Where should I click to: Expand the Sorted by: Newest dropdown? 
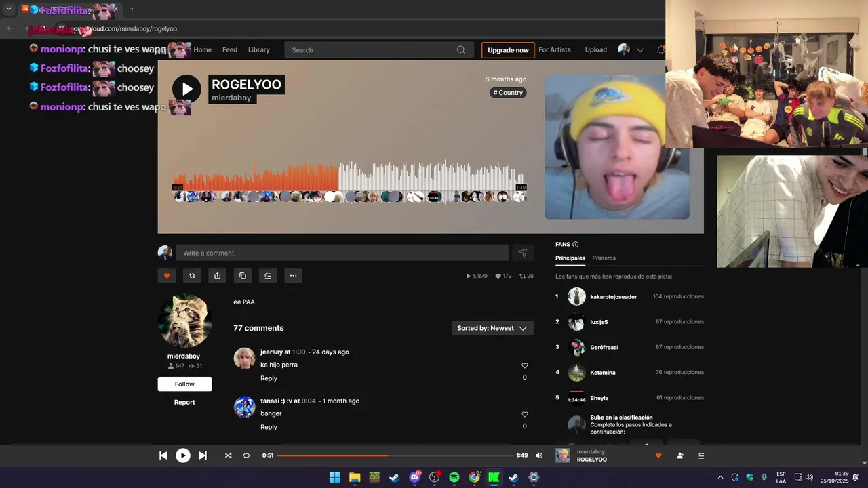pos(492,328)
